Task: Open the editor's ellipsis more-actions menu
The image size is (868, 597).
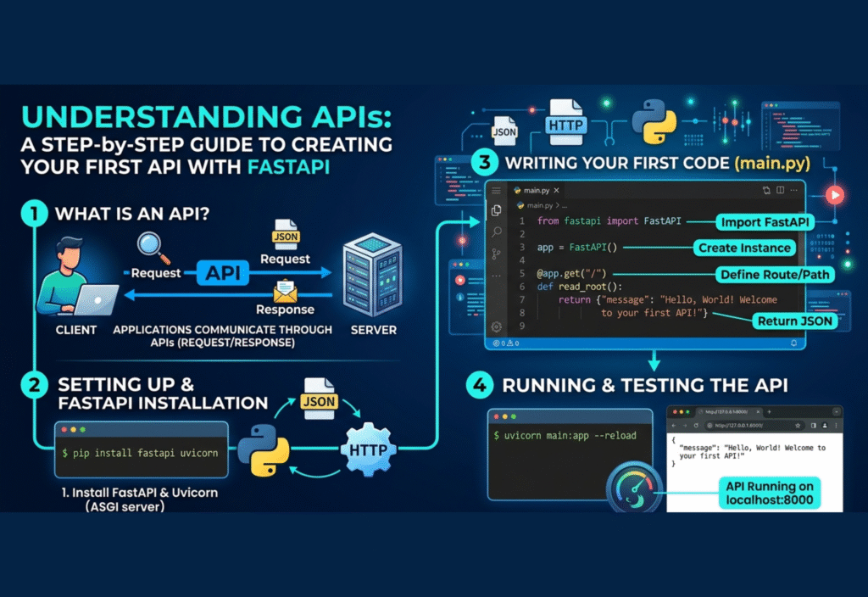Action: pos(793,190)
